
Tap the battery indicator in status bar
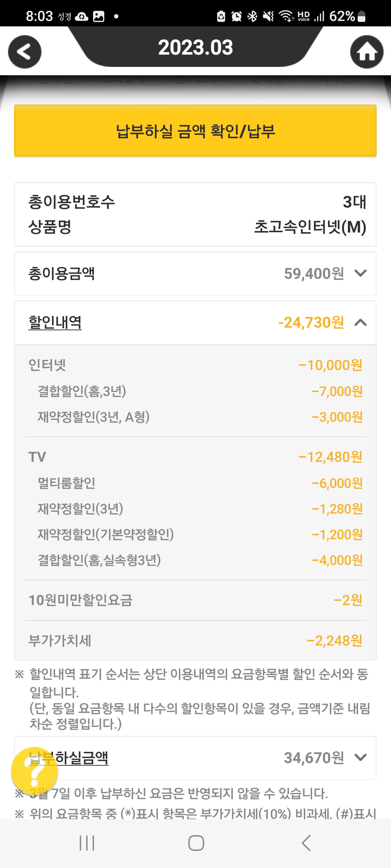coord(361,16)
